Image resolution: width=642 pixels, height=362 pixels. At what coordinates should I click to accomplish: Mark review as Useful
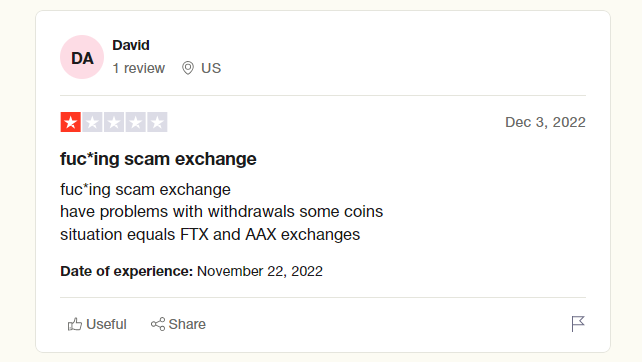(97, 324)
